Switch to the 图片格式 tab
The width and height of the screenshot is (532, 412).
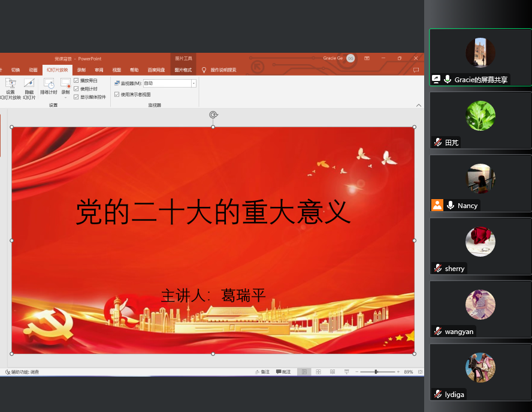[x=183, y=70]
